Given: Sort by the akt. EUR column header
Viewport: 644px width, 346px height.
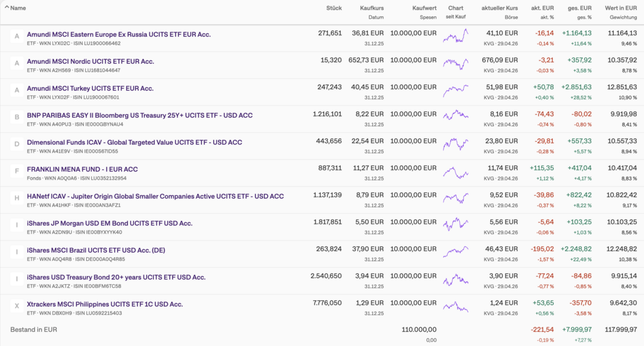Looking at the screenshot, I should point(542,8).
